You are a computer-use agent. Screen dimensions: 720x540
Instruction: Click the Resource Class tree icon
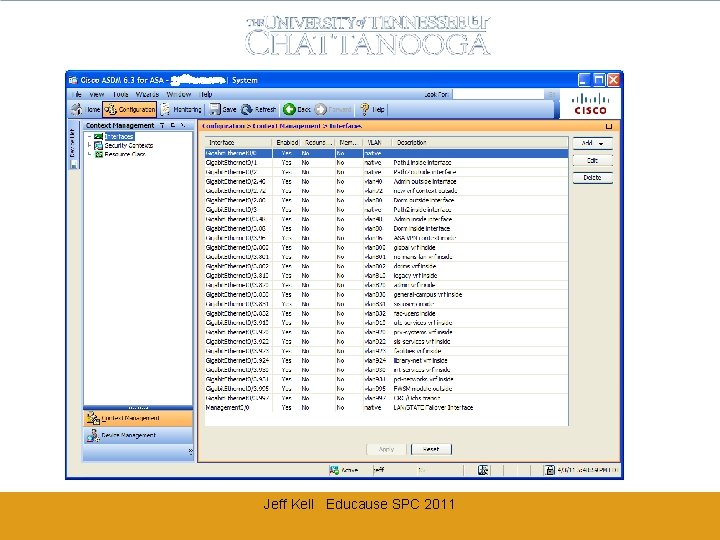[98, 155]
